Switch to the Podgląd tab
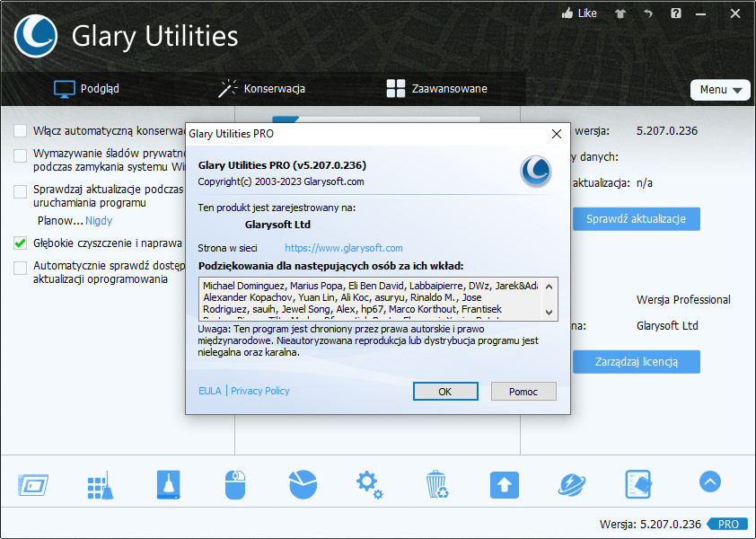Viewport: 756px width, 539px height. click(86, 89)
